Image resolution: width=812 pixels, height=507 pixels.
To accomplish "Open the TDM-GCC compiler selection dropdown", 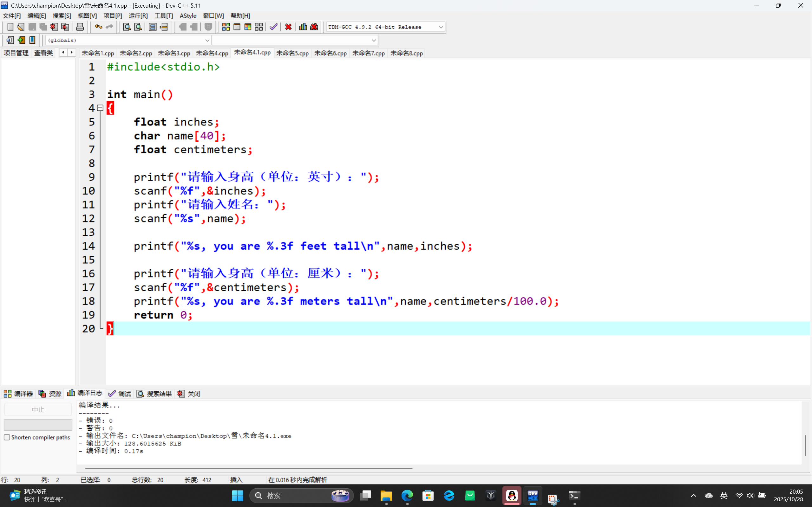I will point(441,27).
